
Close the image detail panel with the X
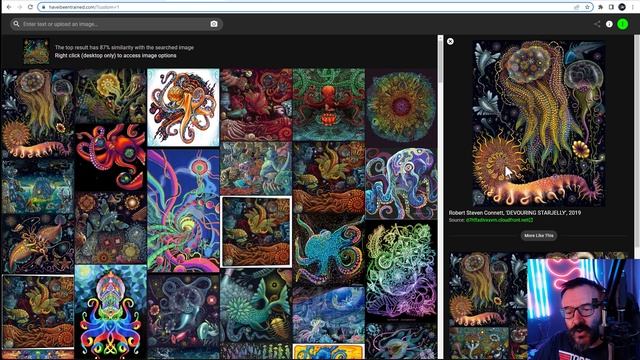tap(450, 41)
